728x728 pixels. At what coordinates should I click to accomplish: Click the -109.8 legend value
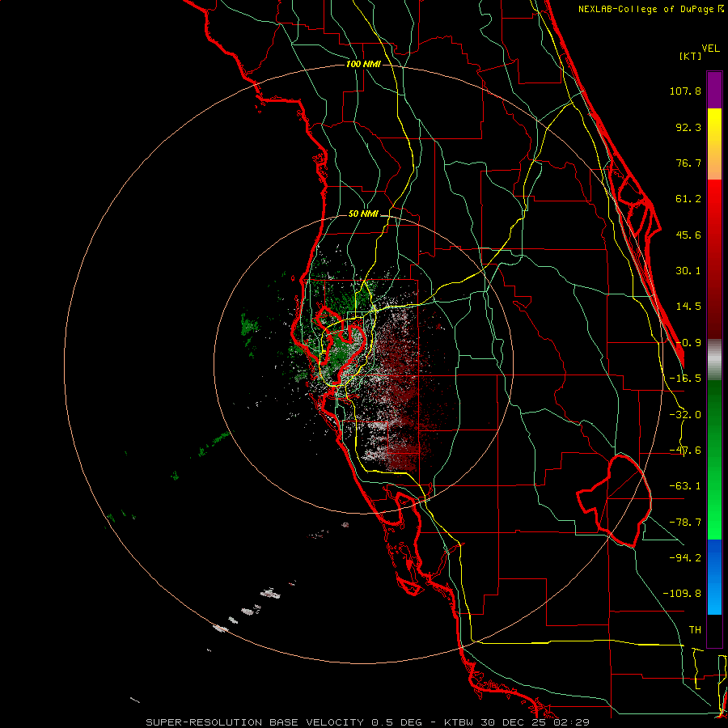coord(682,594)
